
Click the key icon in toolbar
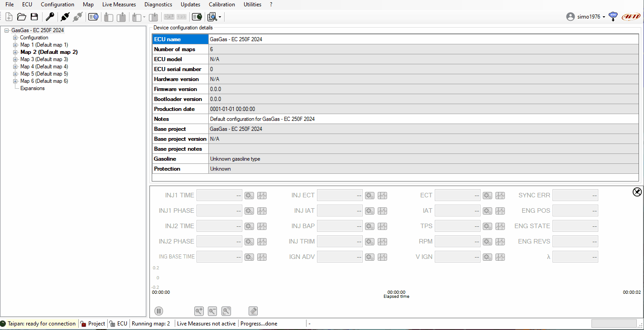pyautogui.click(x=50, y=17)
